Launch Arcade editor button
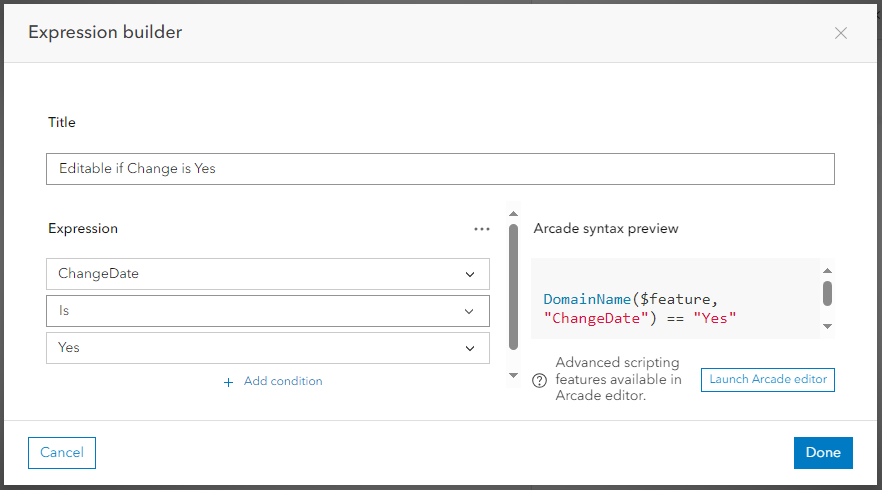Screen dimensions: 882x490 (x=768, y=379)
